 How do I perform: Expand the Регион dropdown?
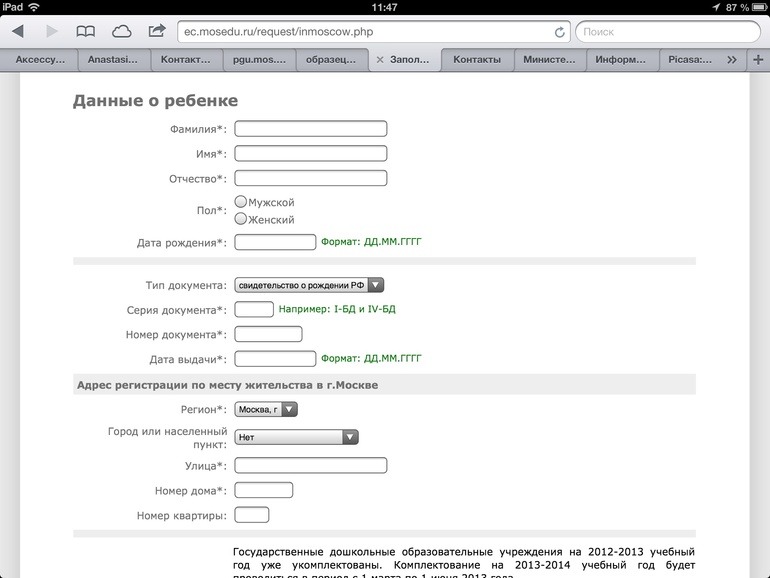(266, 409)
